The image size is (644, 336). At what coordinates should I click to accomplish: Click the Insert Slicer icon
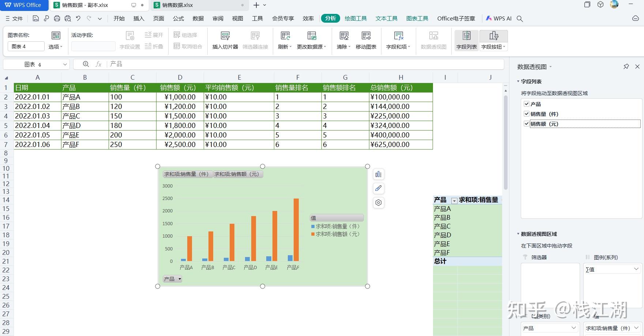click(225, 39)
